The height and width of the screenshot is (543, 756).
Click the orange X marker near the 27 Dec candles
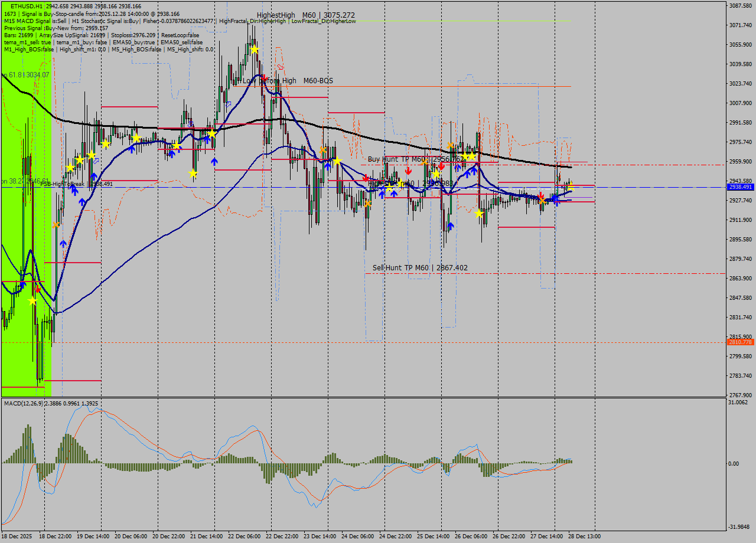(541, 201)
